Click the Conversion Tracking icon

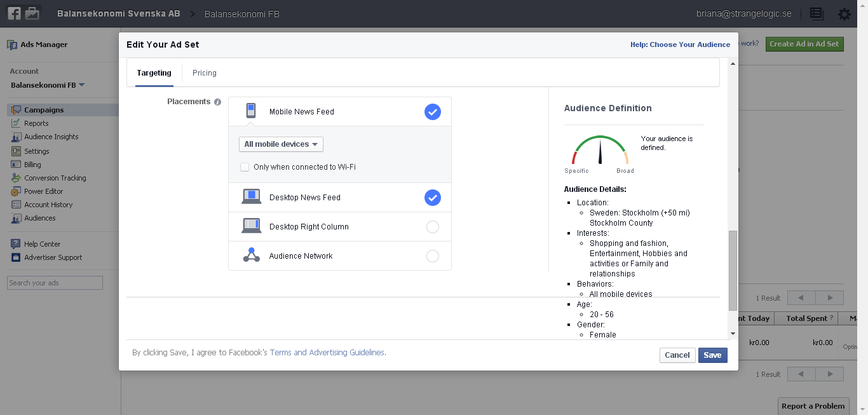pos(17,178)
